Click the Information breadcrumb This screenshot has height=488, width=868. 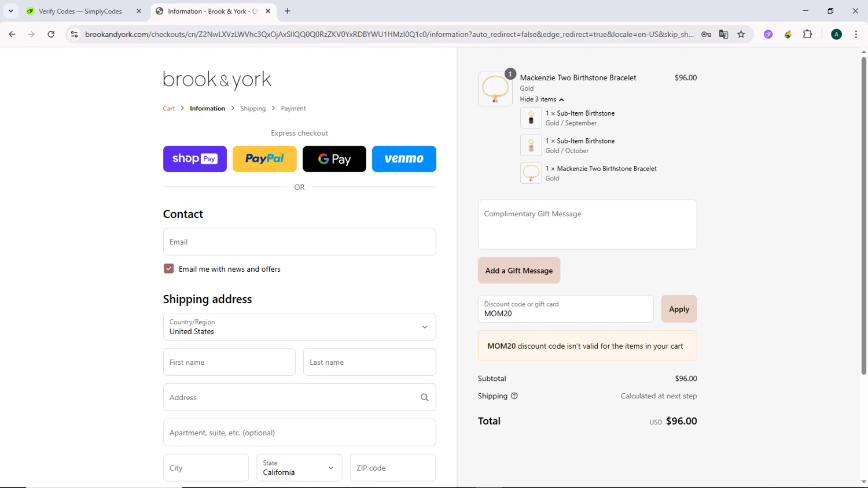207,108
